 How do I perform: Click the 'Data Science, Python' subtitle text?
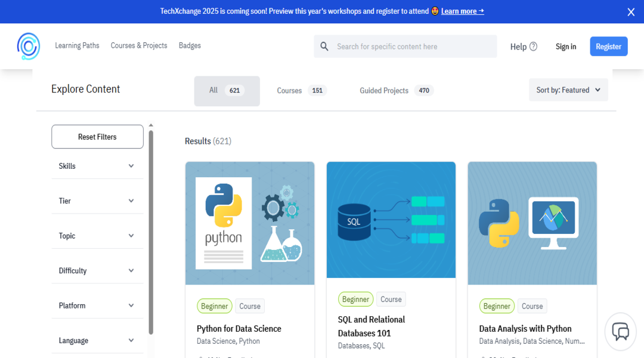pyautogui.click(x=228, y=341)
